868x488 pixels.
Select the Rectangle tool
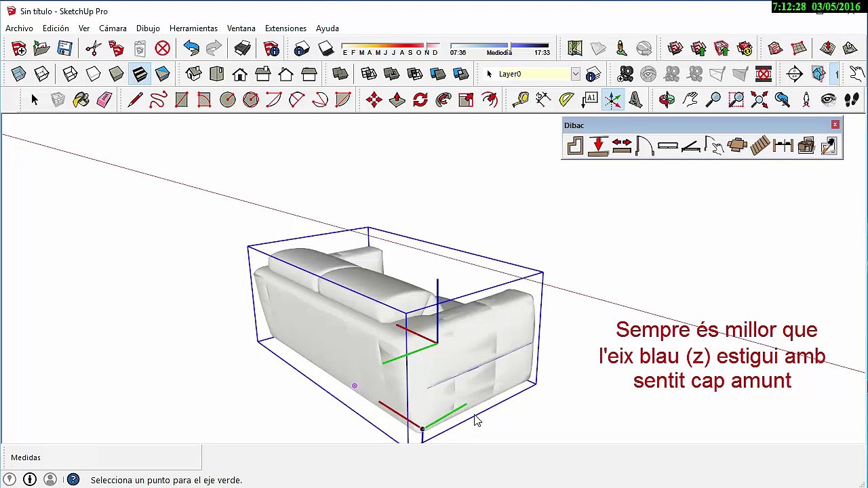click(181, 100)
